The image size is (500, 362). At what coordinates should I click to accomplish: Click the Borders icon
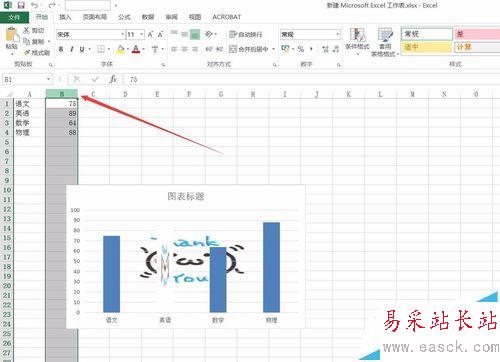tap(101, 49)
